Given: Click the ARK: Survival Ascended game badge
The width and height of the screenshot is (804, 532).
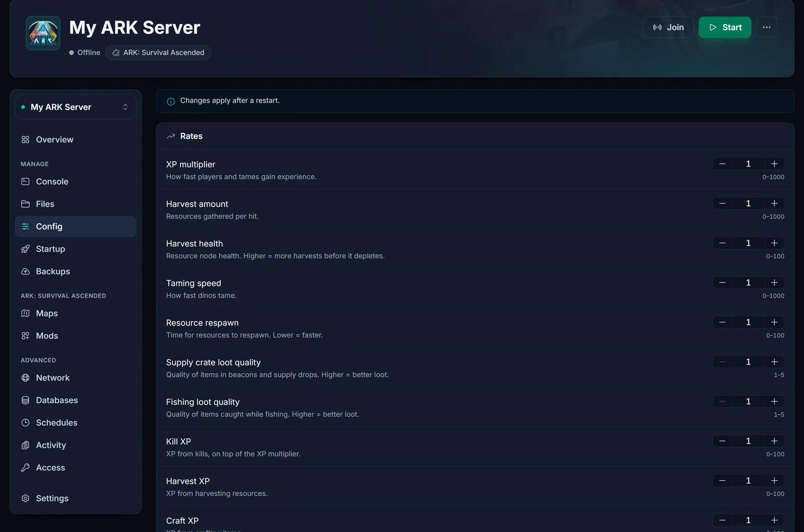Looking at the screenshot, I should 158,53.
